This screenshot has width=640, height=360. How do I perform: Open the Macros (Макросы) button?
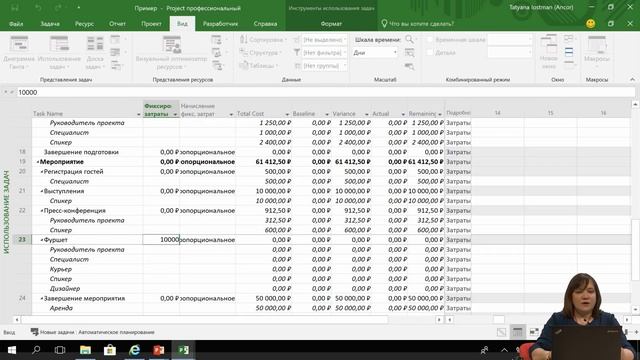click(596, 52)
